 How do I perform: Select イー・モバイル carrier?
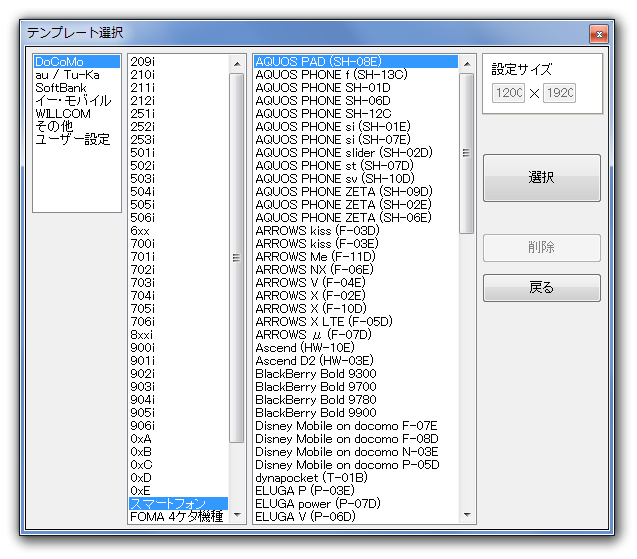click(77, 101)
